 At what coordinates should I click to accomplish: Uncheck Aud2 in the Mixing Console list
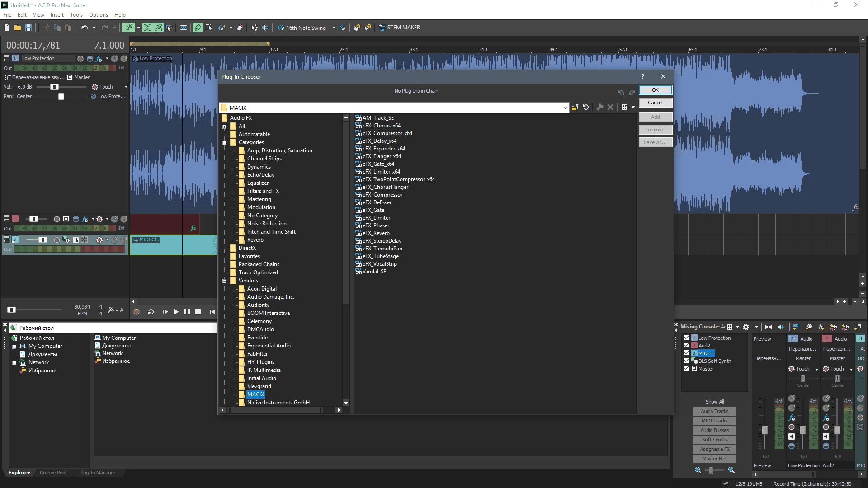686,345
